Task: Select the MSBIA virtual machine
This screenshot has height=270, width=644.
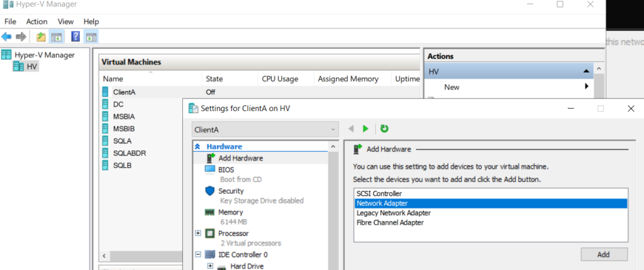Action: 124,117
